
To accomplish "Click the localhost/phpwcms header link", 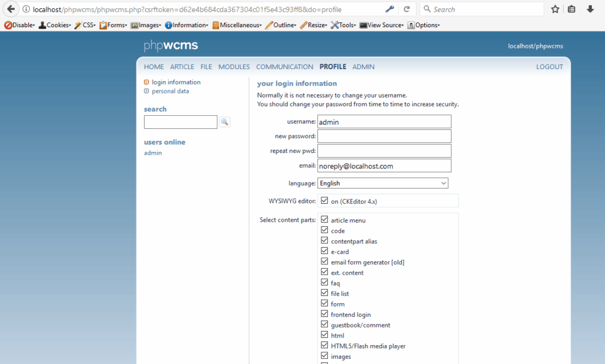I will point(535,46).
